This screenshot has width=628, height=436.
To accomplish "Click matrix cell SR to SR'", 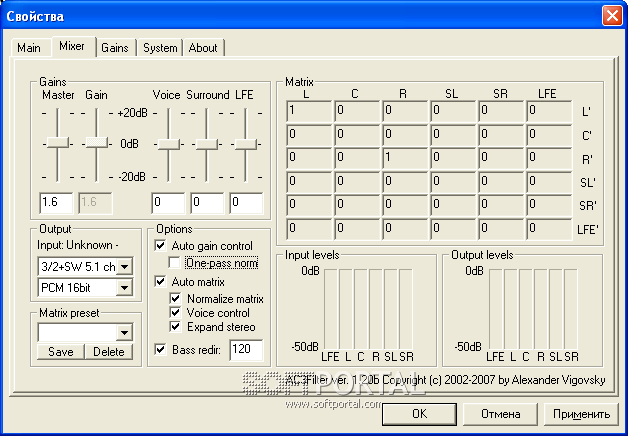I will 501,205.
